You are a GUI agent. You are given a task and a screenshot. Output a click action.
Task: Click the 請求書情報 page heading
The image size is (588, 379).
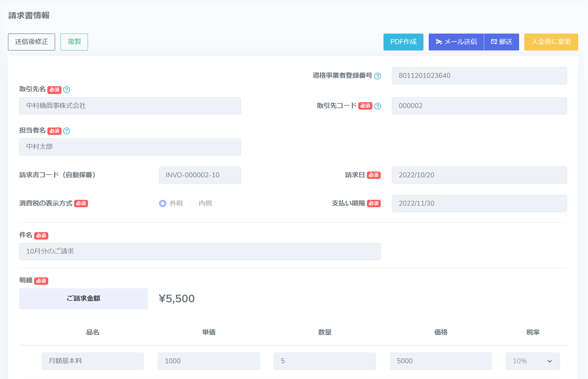click(29, 15)
